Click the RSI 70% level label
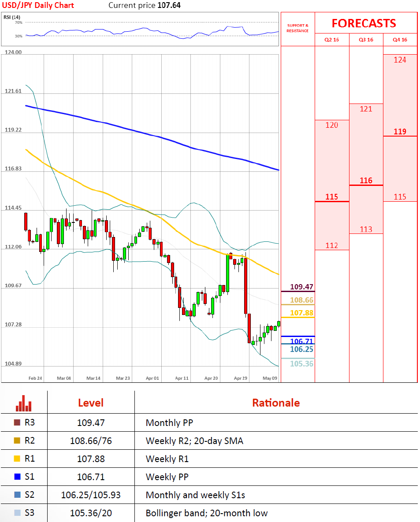Image resolution: width=420 pixels, height=522 pixels. 19,22
